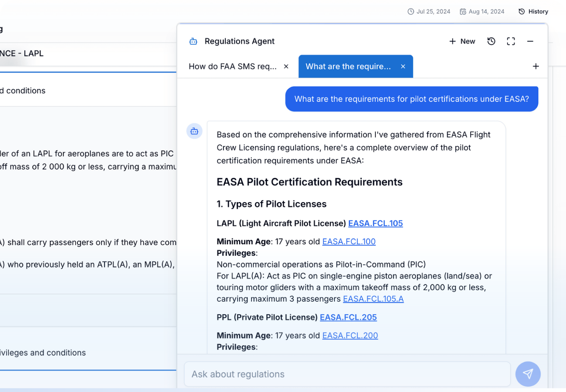Open the History button at top right
This screenshot has width=566, height=392.
pyautogui.click(x=533, y=12)
